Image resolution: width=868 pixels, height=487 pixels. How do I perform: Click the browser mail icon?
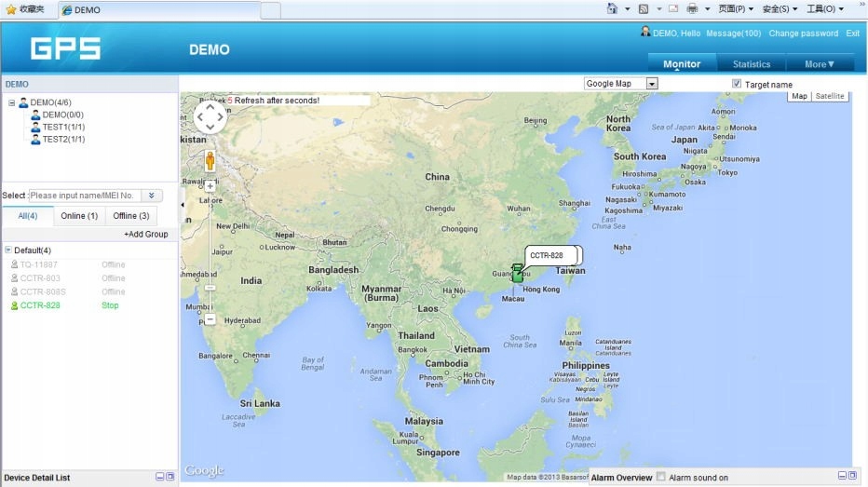click(673, 9)
